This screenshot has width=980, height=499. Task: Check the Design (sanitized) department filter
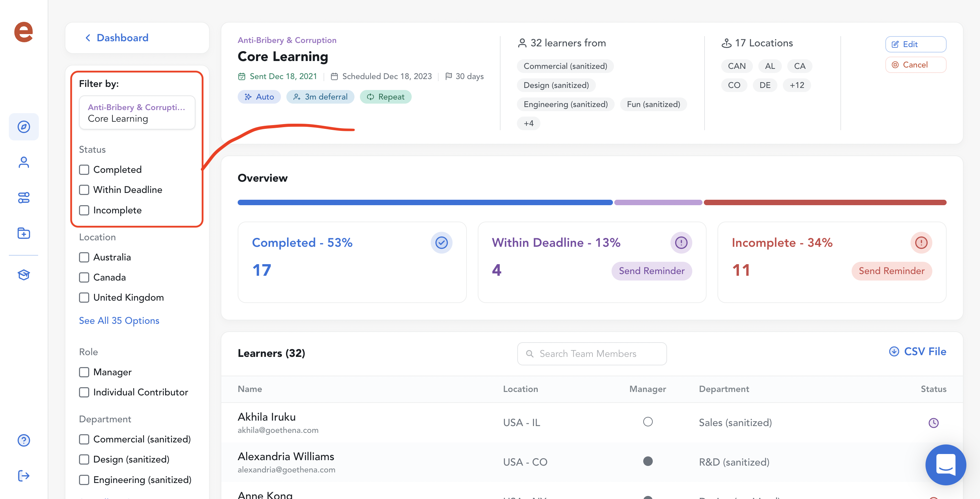[x=84, y=459]
